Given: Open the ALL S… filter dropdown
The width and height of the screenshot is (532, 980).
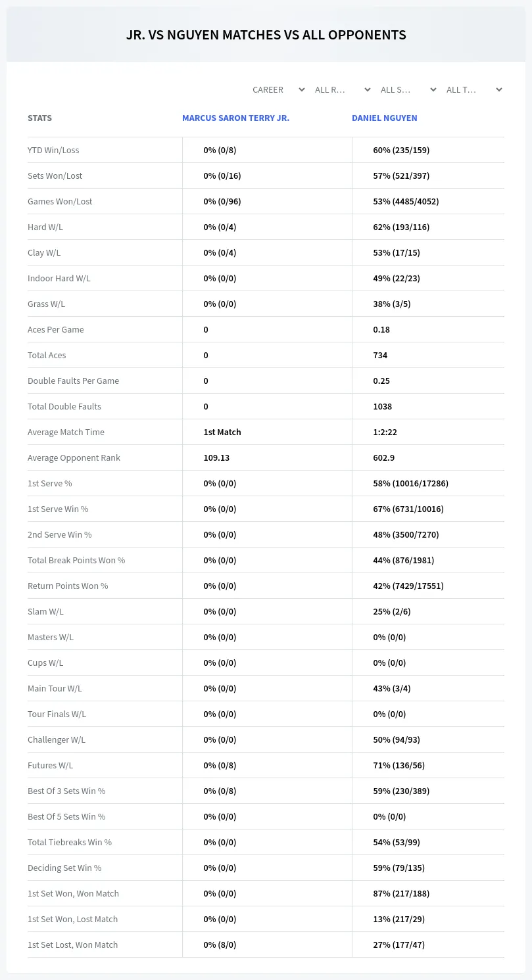Looking at the screenshot, I should [x=408, y=89].
